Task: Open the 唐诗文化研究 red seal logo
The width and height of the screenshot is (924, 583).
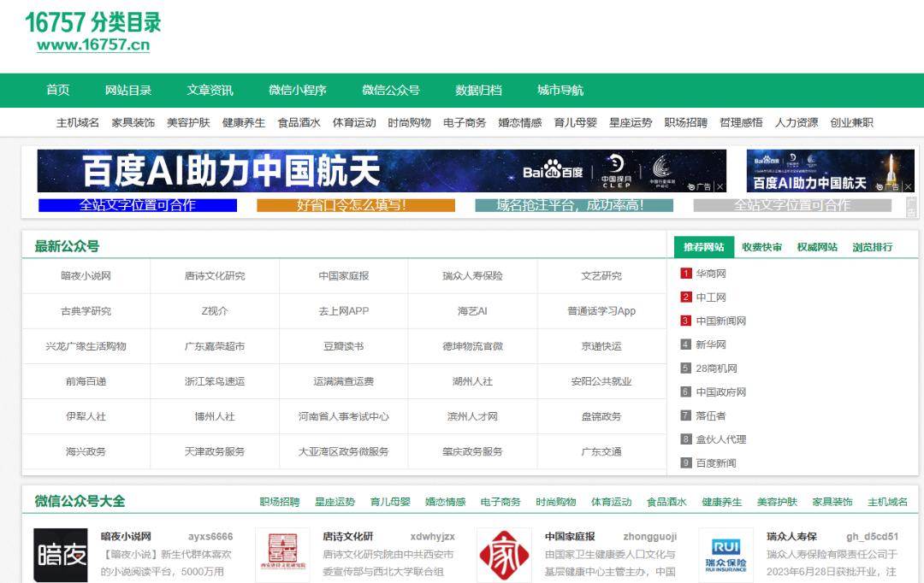Action: [282, 555]
